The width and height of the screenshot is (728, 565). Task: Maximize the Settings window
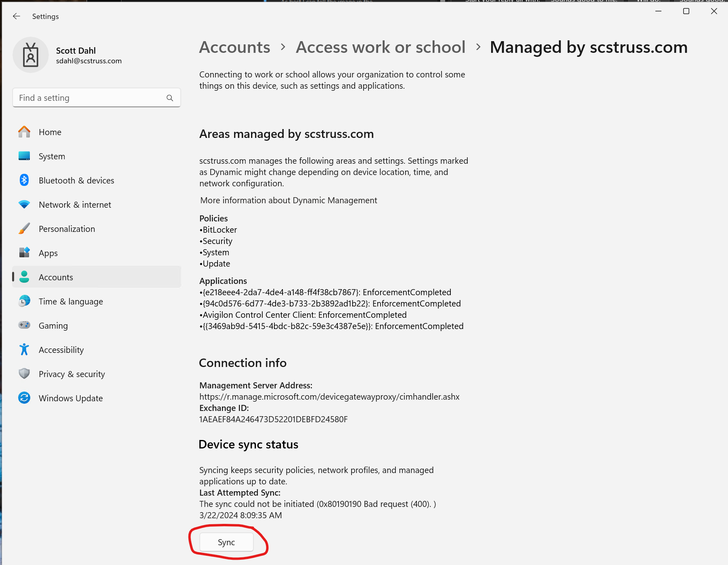(x=686, y=11)
